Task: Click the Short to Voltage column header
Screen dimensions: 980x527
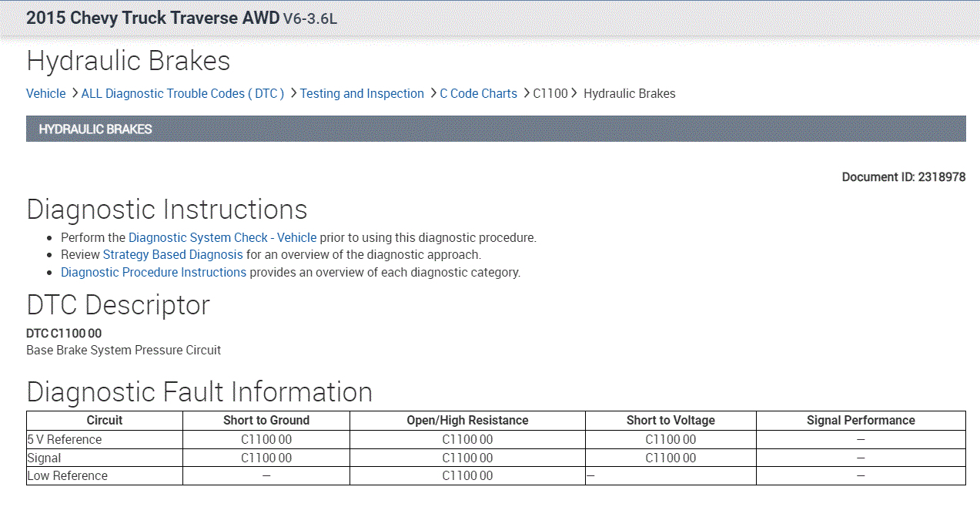Action: click(671, 421)
